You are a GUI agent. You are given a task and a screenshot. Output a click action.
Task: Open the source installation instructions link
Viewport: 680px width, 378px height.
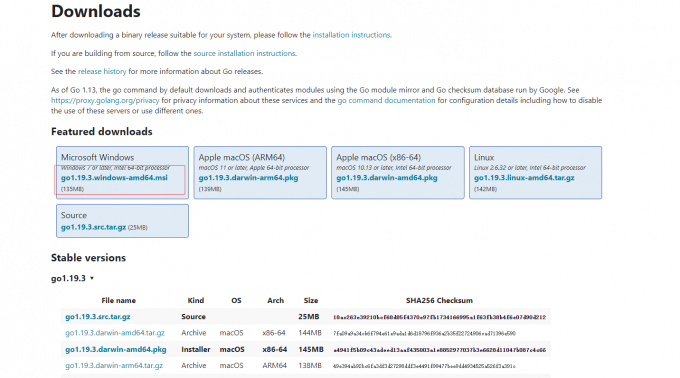point(245,53)
